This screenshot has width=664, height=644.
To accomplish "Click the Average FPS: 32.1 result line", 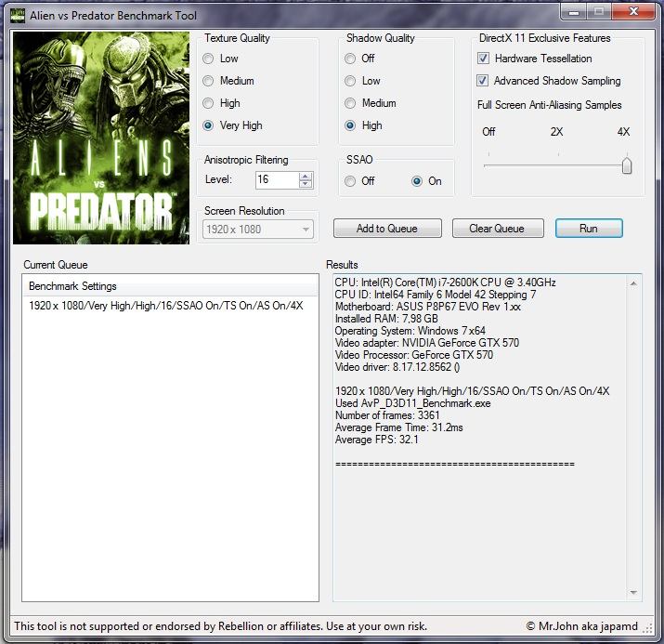I will [x=377, y=440].
